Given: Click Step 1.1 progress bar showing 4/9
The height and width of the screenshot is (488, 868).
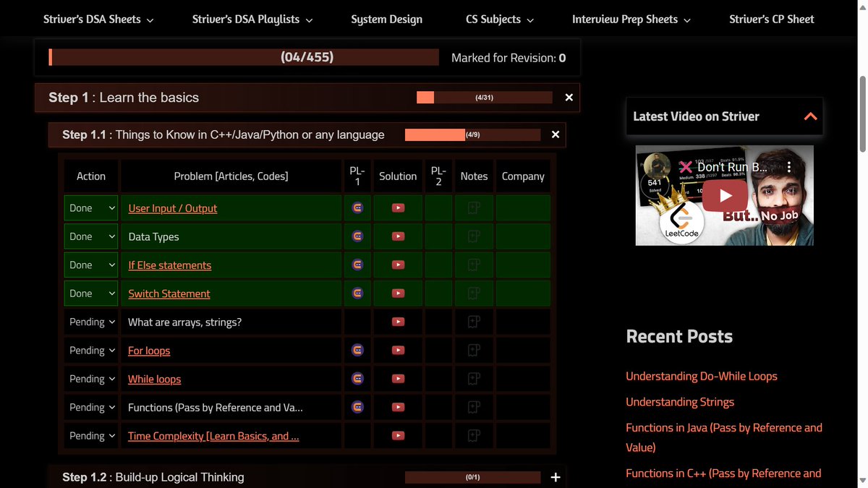Looking at the screenshot, I should (473, 134).
